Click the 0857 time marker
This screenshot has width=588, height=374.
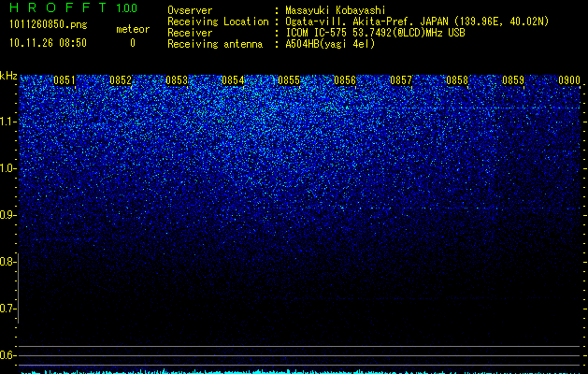pos(401,80)
